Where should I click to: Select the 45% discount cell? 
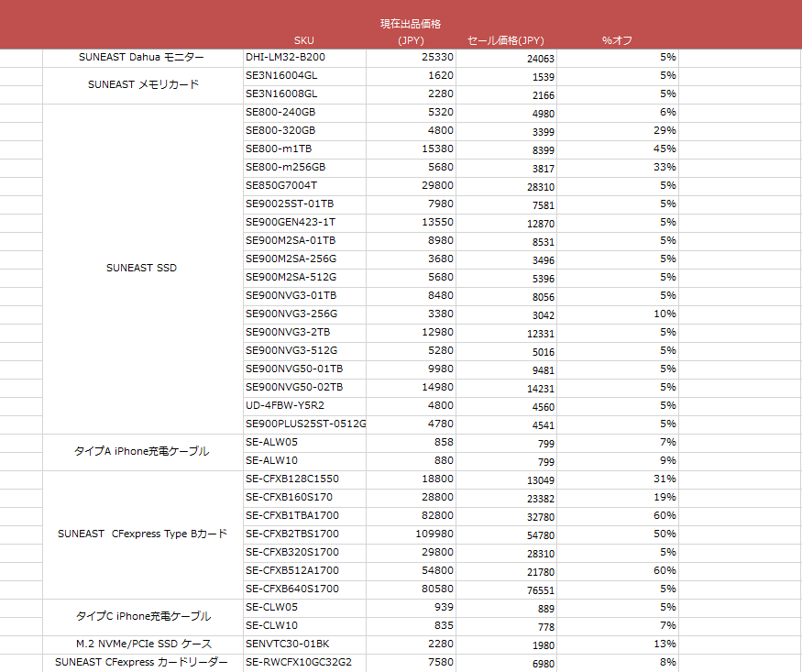(x=618, y=149)
